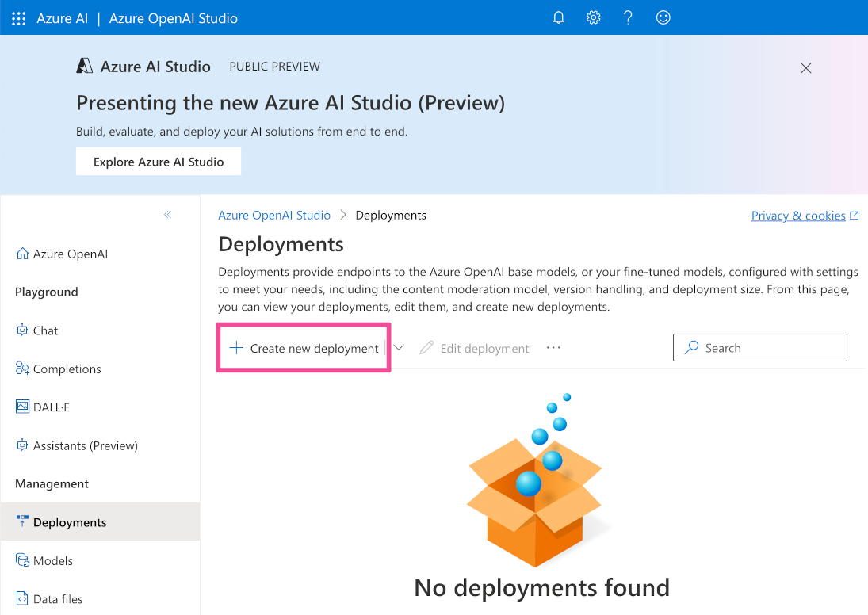Open the Data files icon

pos(23,598)
